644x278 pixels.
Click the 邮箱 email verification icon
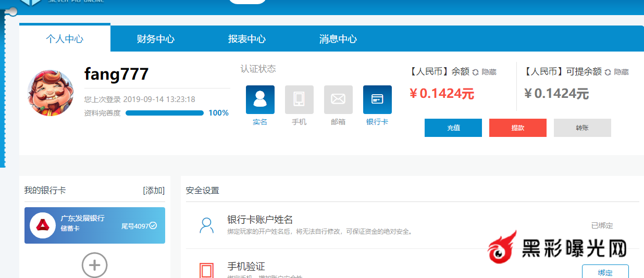click(x=338, y=99)
